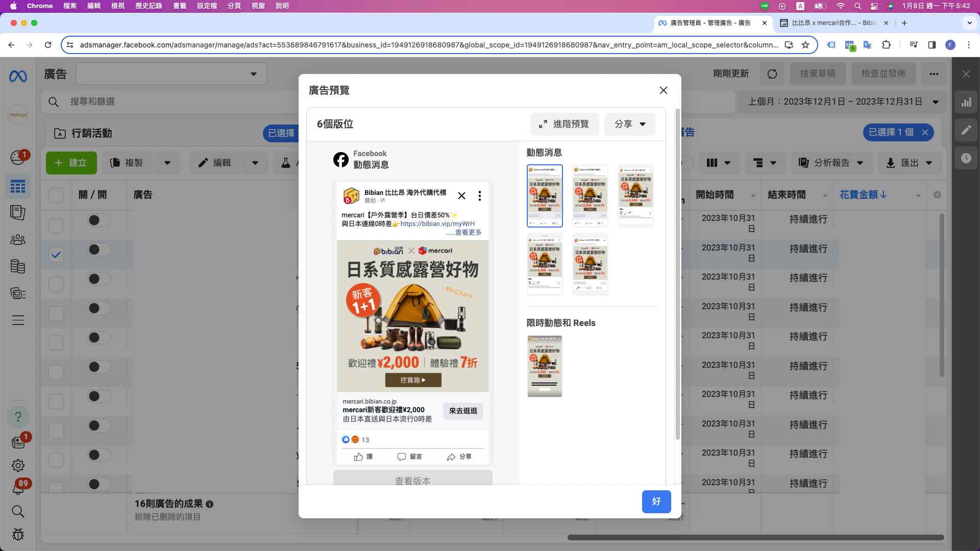Tick the select-all header checkbox
The width and height of the screenshot is (980, 551).
[x=56, y=195]
